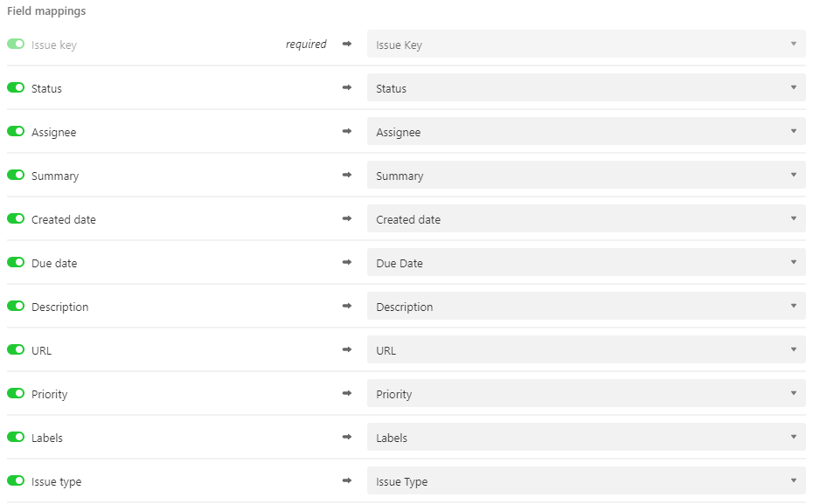This screenshot has width=813, height=504.
Task: Open the Status target field dropdown
Action: 586,88
